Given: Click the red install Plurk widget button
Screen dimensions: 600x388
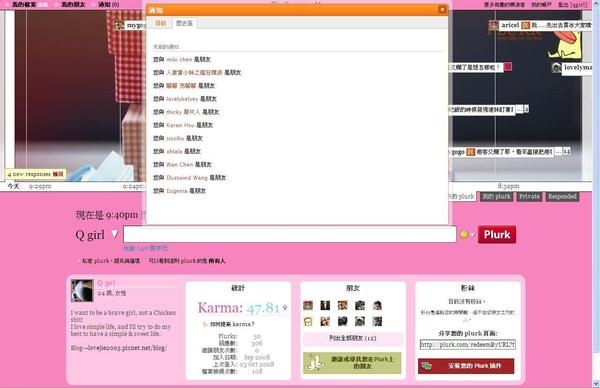Looking at the screenshot, I should pos(466,366).
